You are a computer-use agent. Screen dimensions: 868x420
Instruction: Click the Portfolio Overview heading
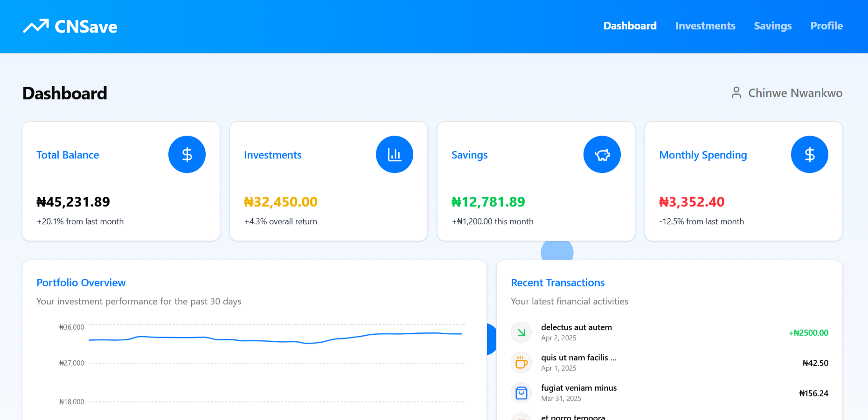tap(81, 282)
